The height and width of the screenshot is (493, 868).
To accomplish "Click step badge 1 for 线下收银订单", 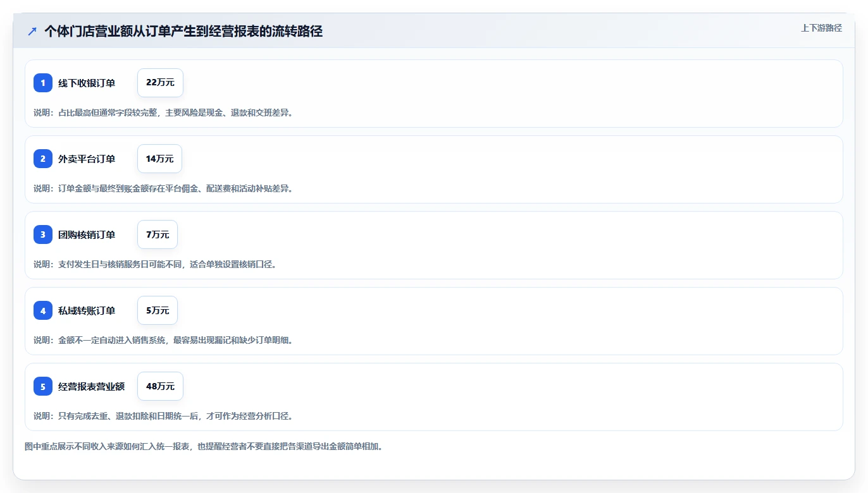I will [x=43, y=83].
